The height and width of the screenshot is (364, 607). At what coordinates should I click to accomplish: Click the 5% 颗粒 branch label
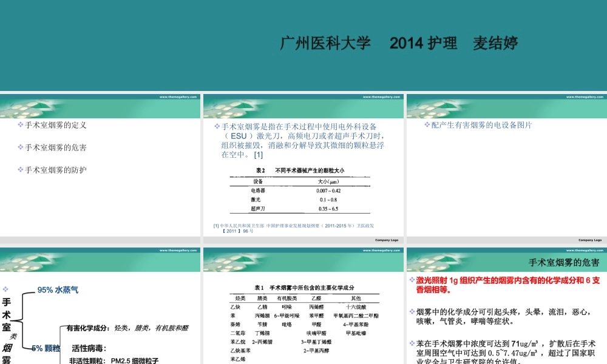[45, 348]
